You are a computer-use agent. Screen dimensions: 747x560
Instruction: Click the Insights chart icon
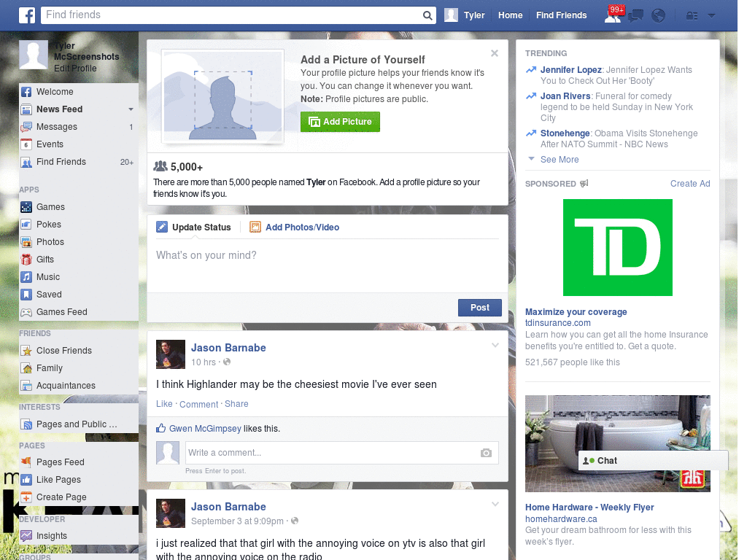coord(26,536)
